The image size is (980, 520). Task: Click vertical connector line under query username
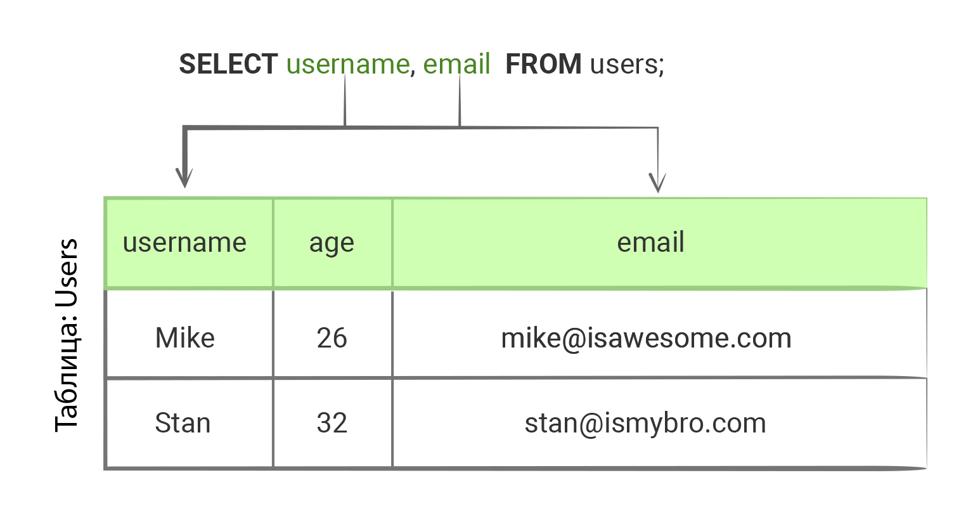tap(345, 101)
